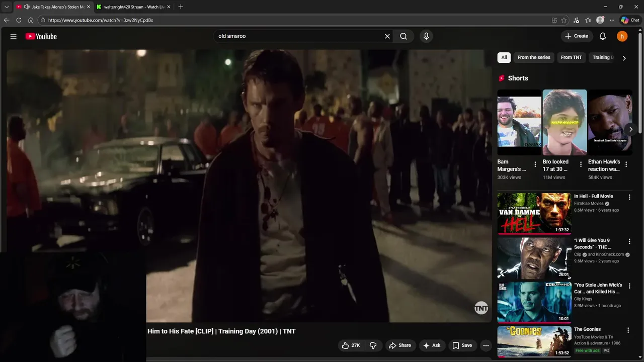
Task: Open 'In Hell - Full Movie' thumbnail
Action: coord(534,213)
